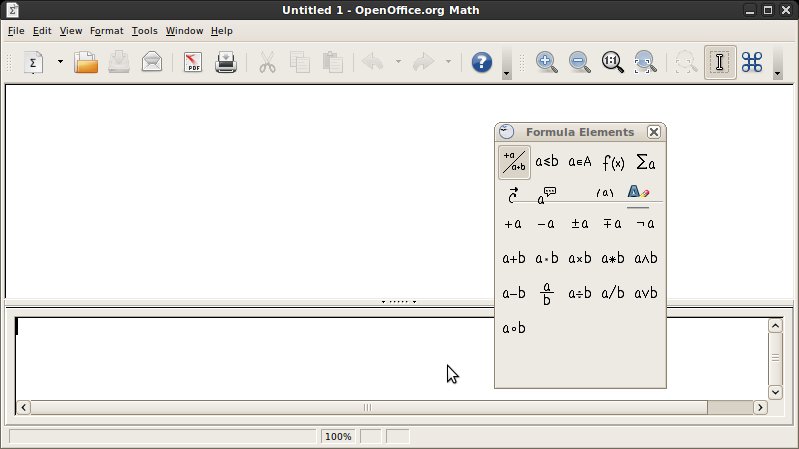
Task: Insert the subtraction a−b element
Action: click(514, 294)
